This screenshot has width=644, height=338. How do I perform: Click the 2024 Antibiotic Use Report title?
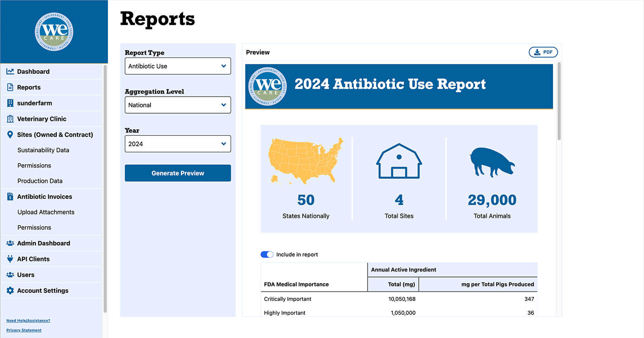point(390,84)
